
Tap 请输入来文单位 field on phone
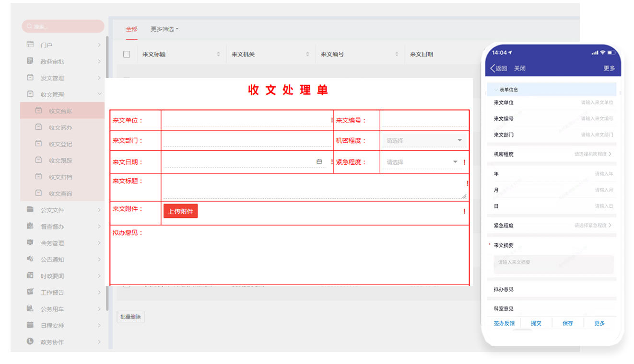click(x=597, y=102)
